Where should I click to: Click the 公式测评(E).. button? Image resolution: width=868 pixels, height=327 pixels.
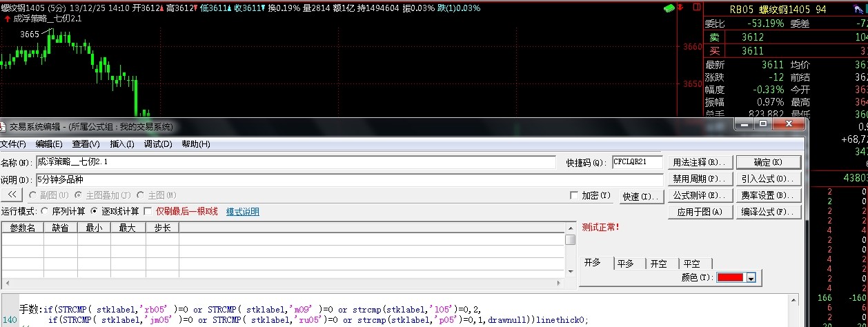pos(700,195)
